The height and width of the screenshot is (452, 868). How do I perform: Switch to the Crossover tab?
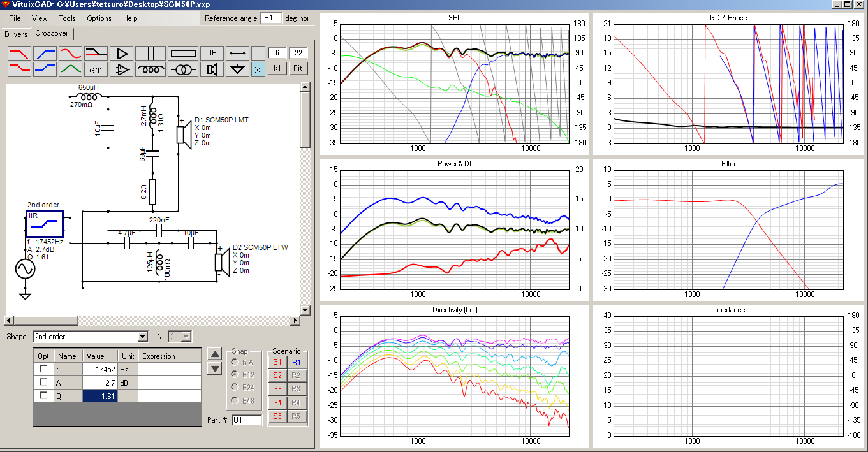point(52,33)
